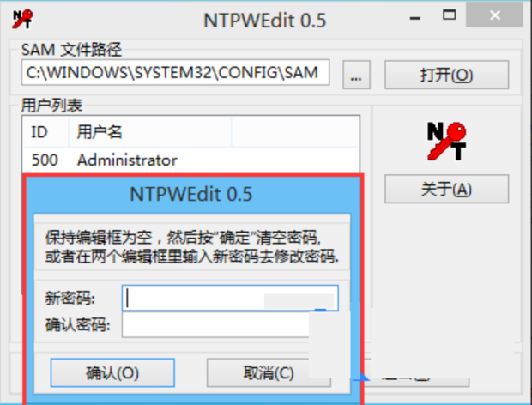Cancel the password dialog with 取消(C)
The width and height of the screenshot is (532, 405).
[269, 372]
